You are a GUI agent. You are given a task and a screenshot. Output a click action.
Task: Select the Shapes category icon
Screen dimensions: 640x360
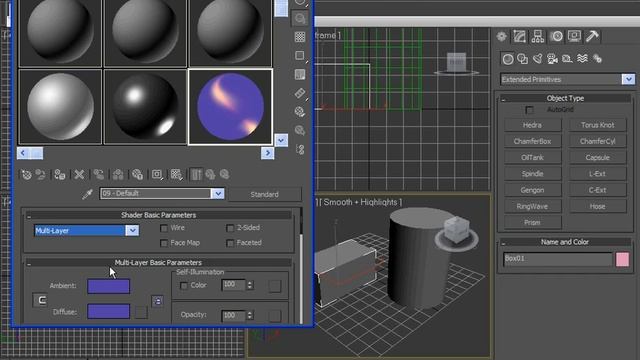coord(522,59)
